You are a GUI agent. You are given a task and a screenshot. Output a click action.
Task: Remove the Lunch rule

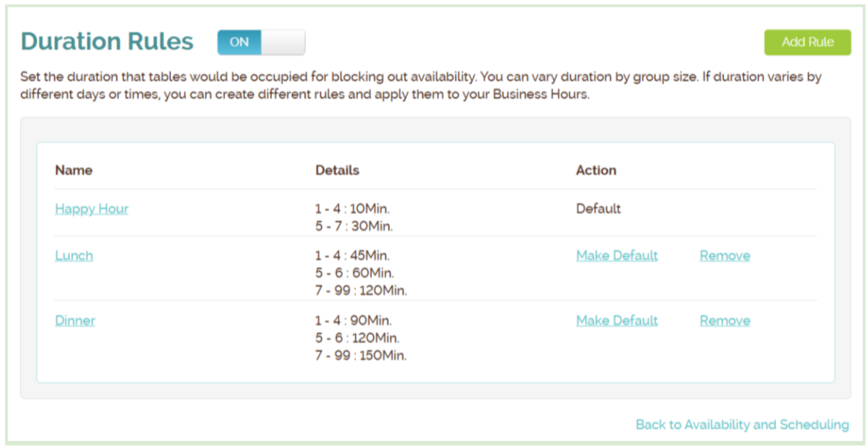click(x=725, y=255)
